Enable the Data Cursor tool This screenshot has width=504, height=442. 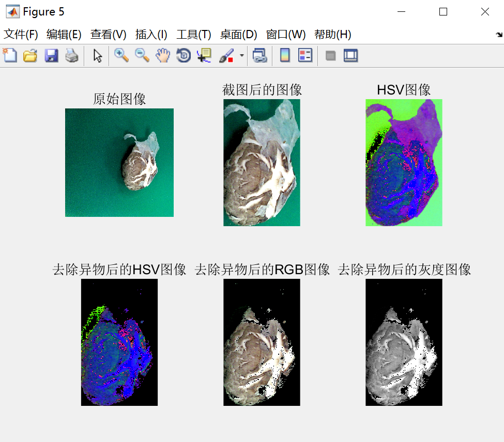pyautogui.click(x=204, y=55)
